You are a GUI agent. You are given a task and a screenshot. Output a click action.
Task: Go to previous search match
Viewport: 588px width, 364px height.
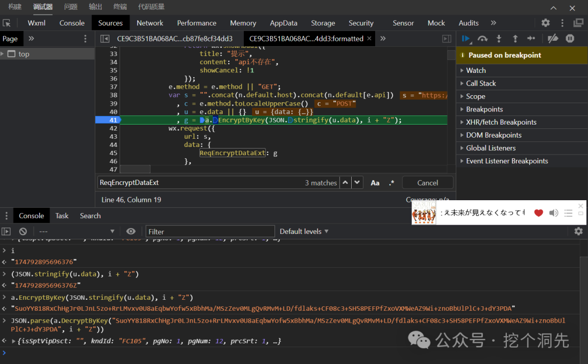click(x=345, y=183)
